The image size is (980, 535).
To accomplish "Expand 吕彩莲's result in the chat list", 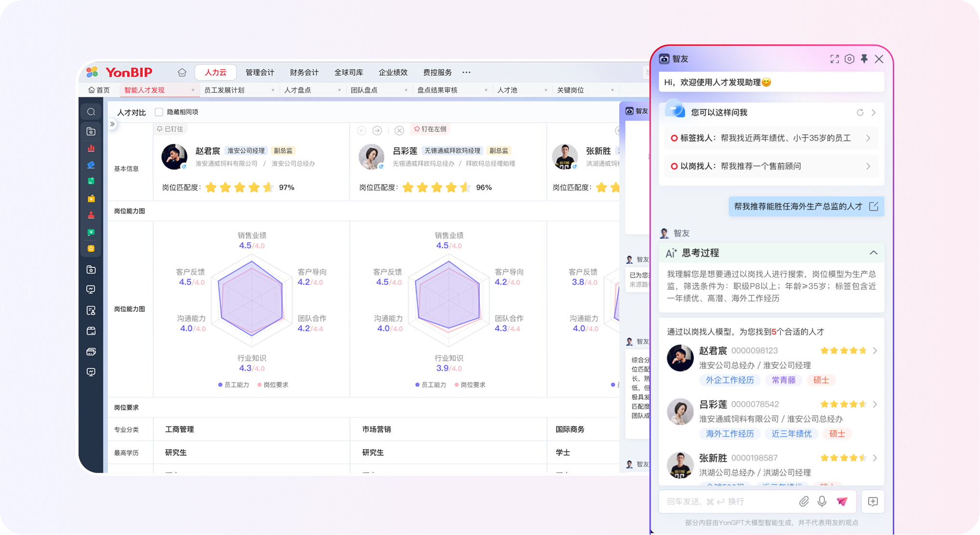I will click(875, 404).
